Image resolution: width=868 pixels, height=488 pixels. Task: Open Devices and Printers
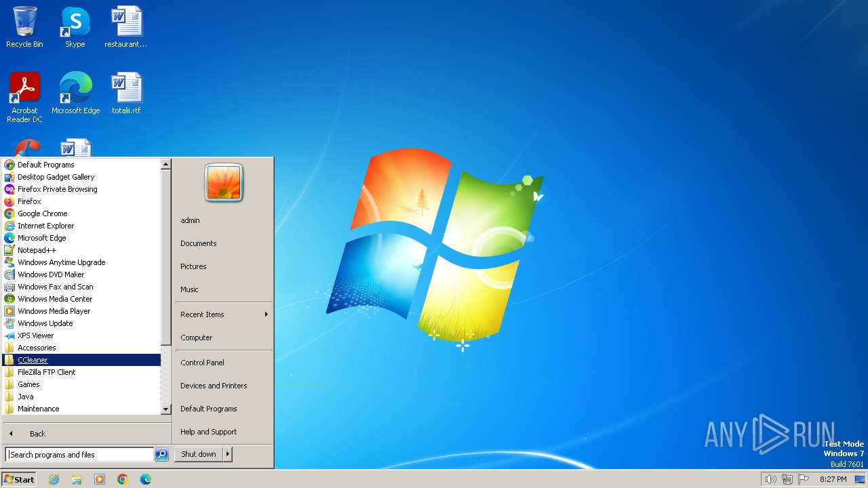(x=224, y=386)
